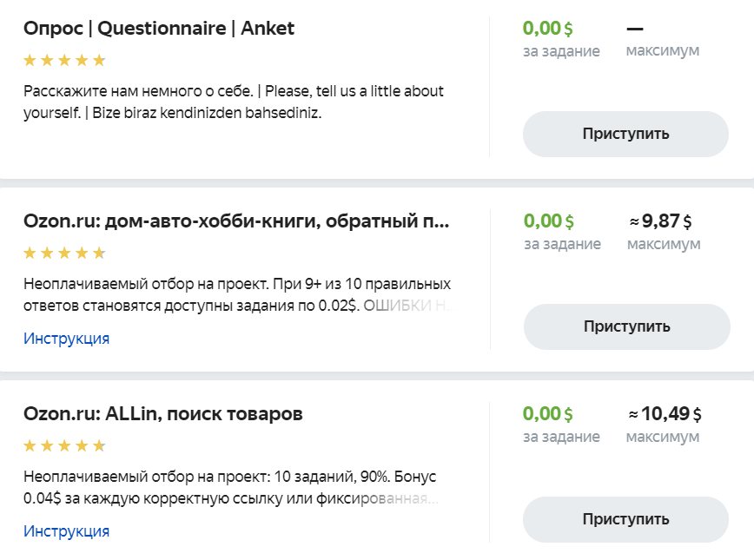Click the description mentioning 9+ из 10 правильных
Image resolution: width=754 pixels, height=560 pixels.
click(x=236, y=295)
